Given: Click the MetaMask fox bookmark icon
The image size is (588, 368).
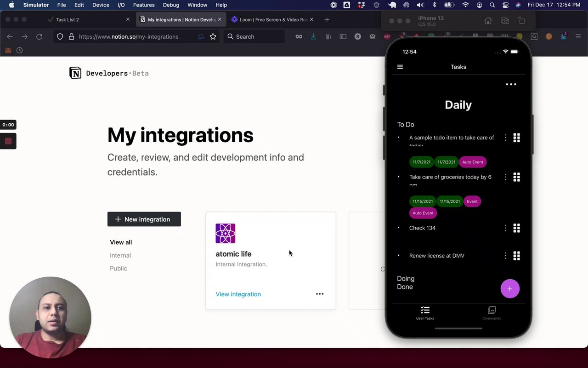Looking at the screenshot, I should 8,51.
